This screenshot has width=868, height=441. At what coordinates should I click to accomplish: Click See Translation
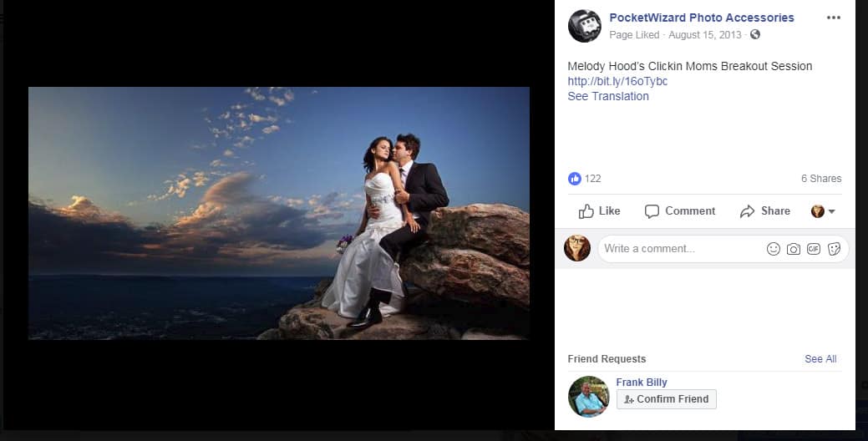tap(608, 96)
